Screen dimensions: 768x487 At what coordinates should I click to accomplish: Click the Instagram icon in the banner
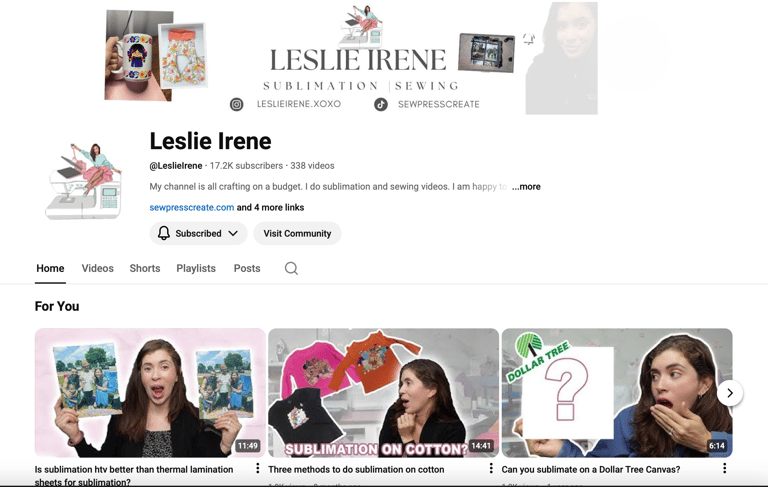coord(237,104)
